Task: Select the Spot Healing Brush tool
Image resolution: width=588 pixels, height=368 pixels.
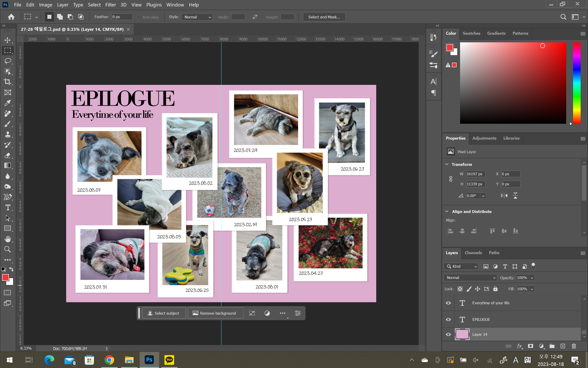Action: pos(8,113)
